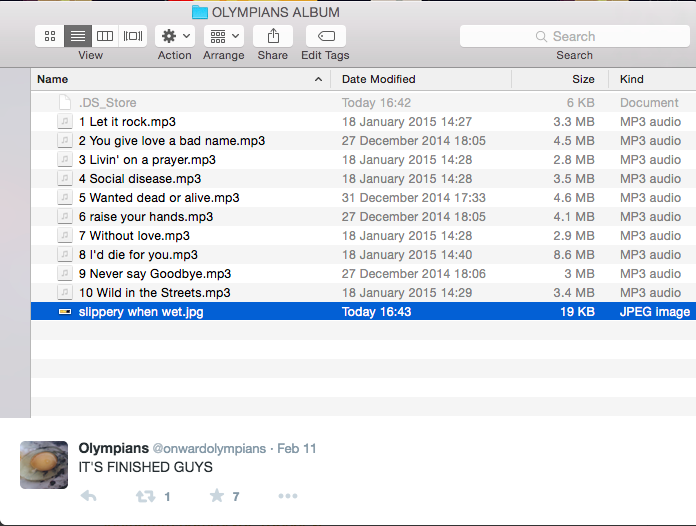Click the Name column sort arrow
The width and height of the screenshot is (696, 526).
pos(318,79)
